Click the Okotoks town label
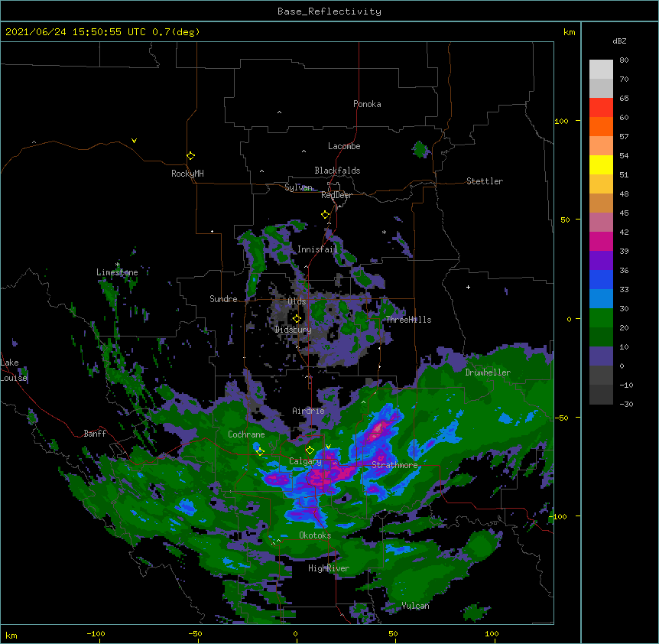 coord(315,535)
